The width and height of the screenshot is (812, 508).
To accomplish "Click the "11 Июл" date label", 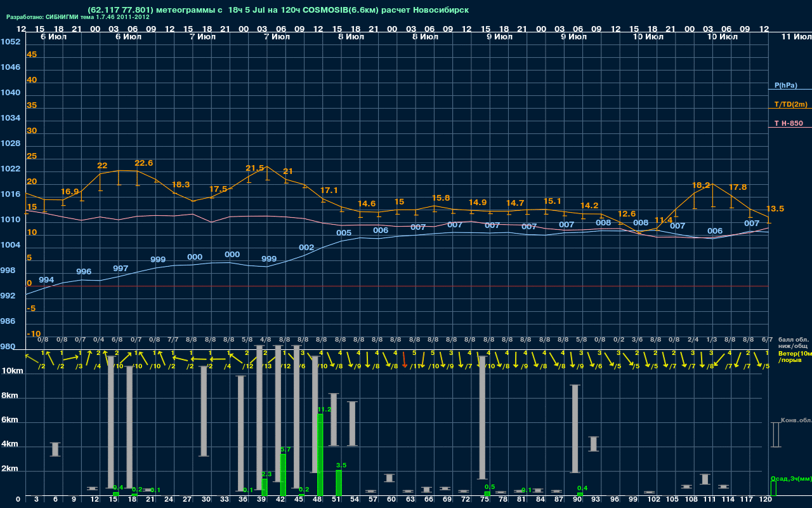I will [796, 37].
